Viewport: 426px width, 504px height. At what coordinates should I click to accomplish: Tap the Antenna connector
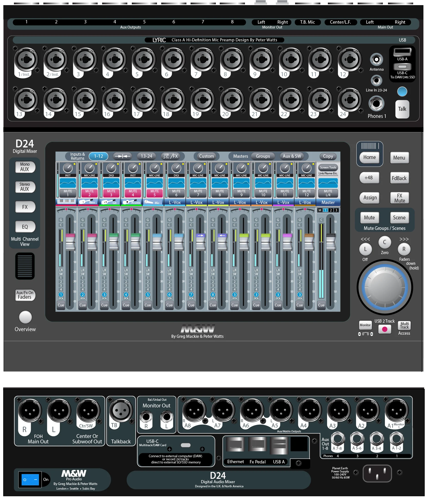pyautogui.click(x=376, y=60)
